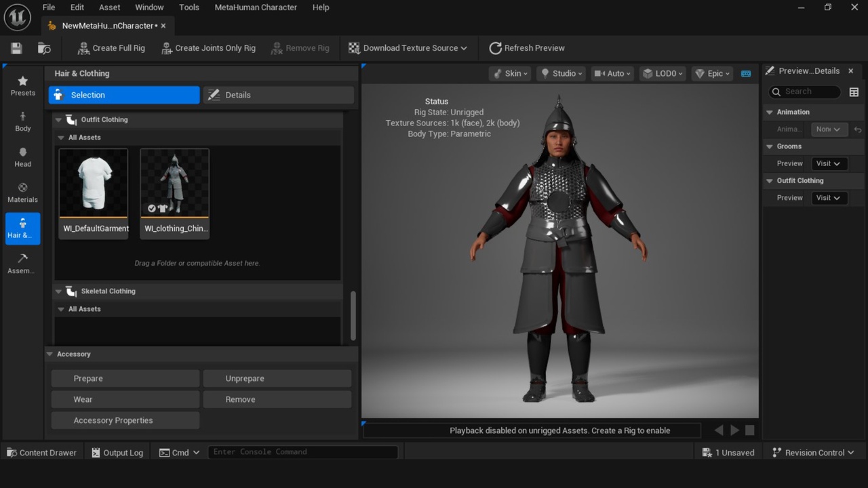Viewport: 868px width, 488px height.
Task: Click Create Joints Only Rig
Action: (208, 48)
